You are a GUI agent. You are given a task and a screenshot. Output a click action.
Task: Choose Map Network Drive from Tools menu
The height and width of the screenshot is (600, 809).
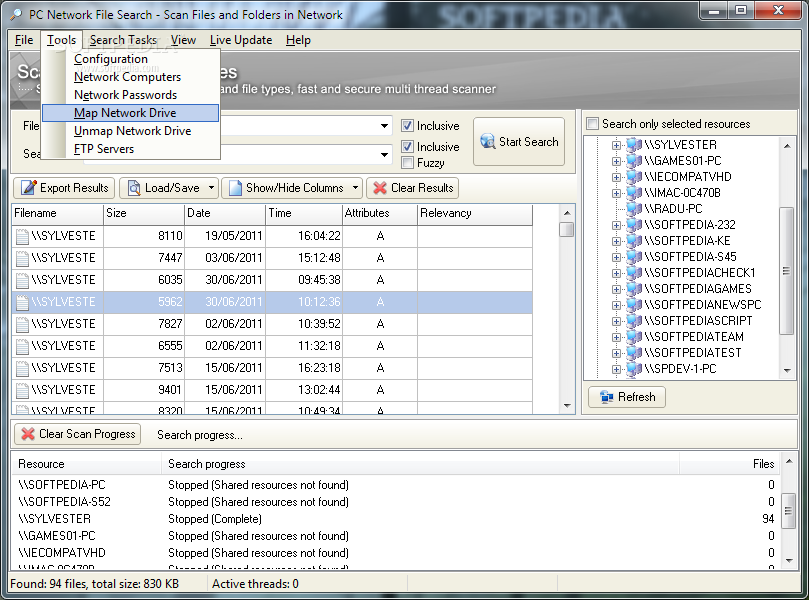130,113
